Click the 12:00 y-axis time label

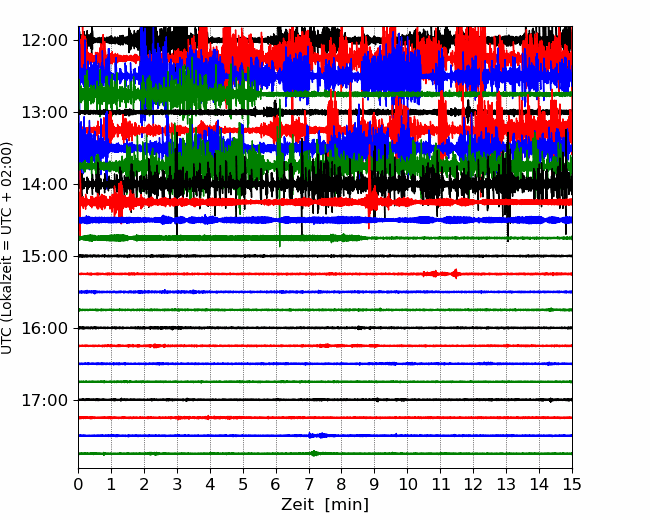[x=44, y=41]
